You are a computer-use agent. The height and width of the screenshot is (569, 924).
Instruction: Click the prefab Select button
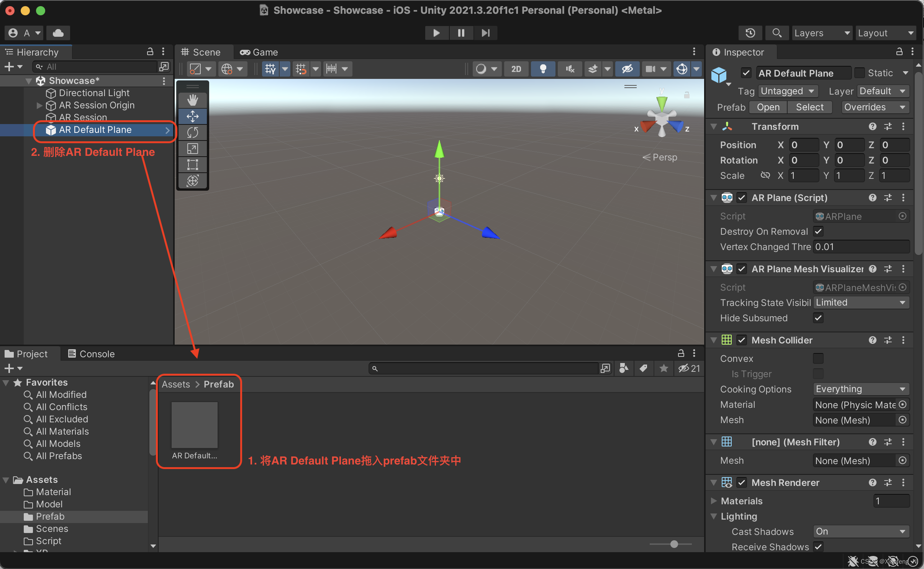[x=809, y=107]
